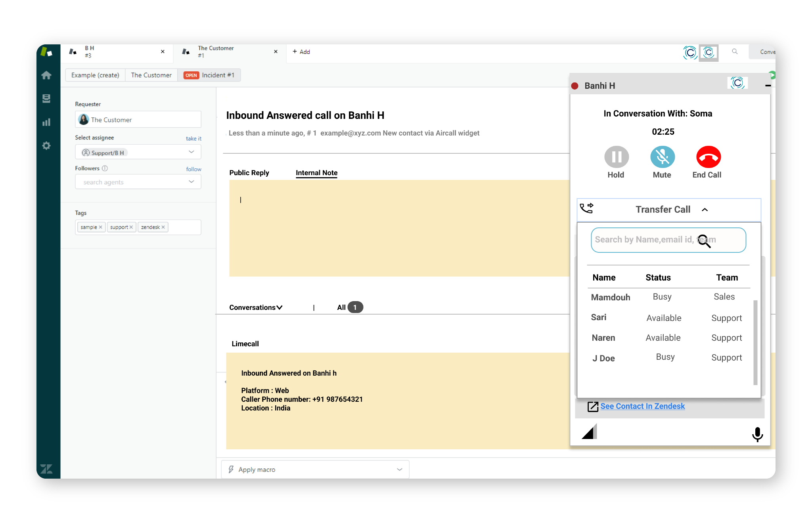
Task: Select The Customer breadcrumb tab
Action: (151, 75)
